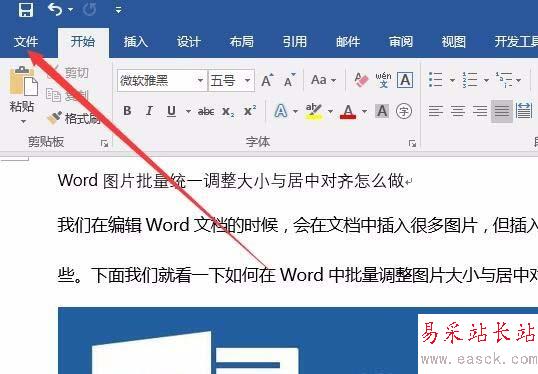Toggle Italic formatting
The height and width of the screenshot is (374, 538).
click(149, 111)
